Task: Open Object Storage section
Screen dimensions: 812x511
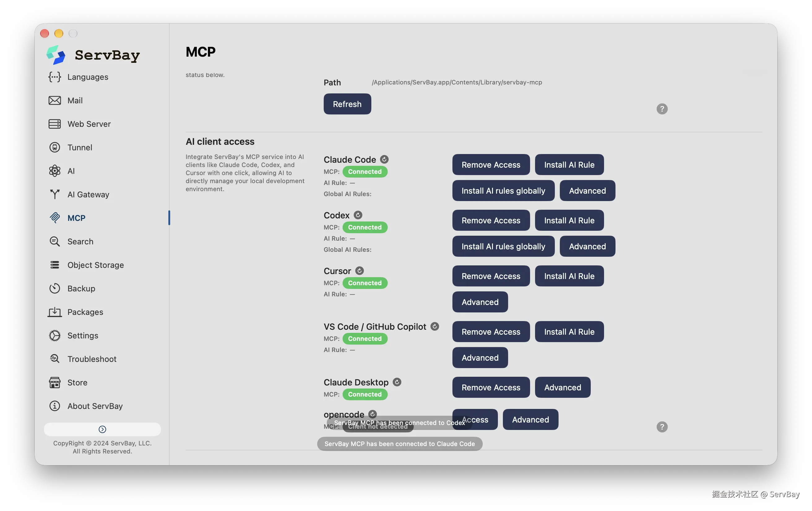Action: 86,265
